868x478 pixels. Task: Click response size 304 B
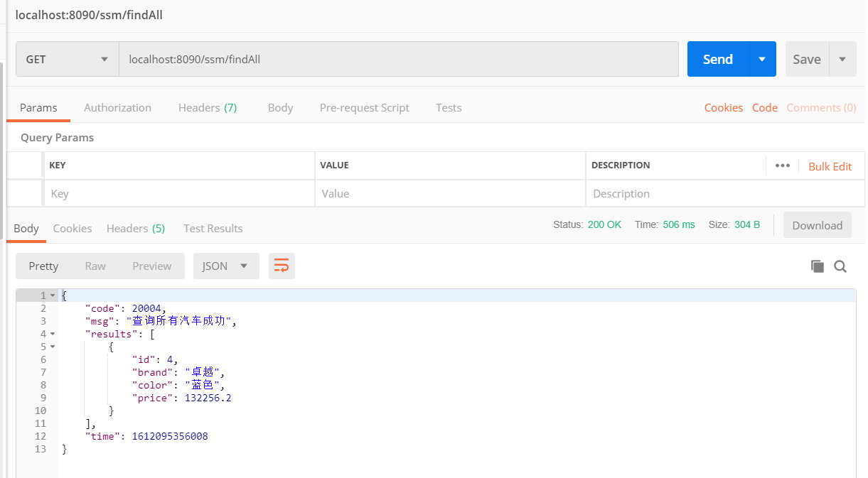tap(747, 224)
